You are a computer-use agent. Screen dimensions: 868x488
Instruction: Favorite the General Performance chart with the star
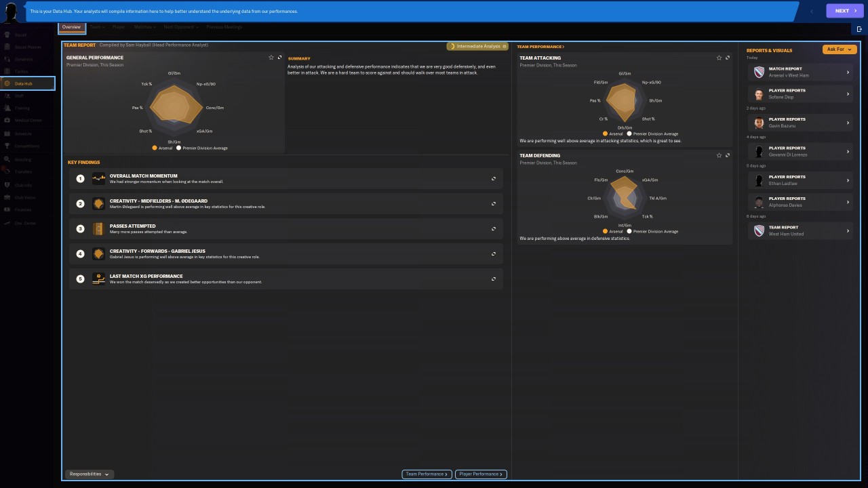coord(271,58)
